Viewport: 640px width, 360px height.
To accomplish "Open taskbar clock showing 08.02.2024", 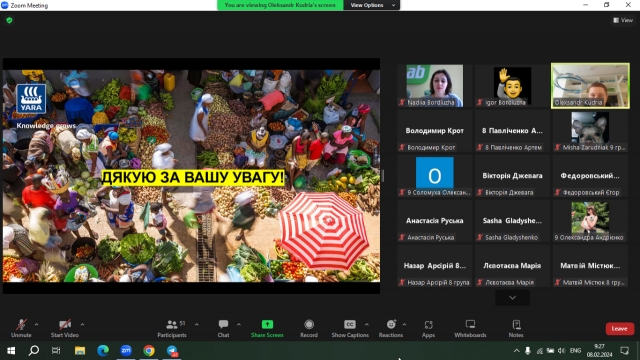I will tap(600, 351).
